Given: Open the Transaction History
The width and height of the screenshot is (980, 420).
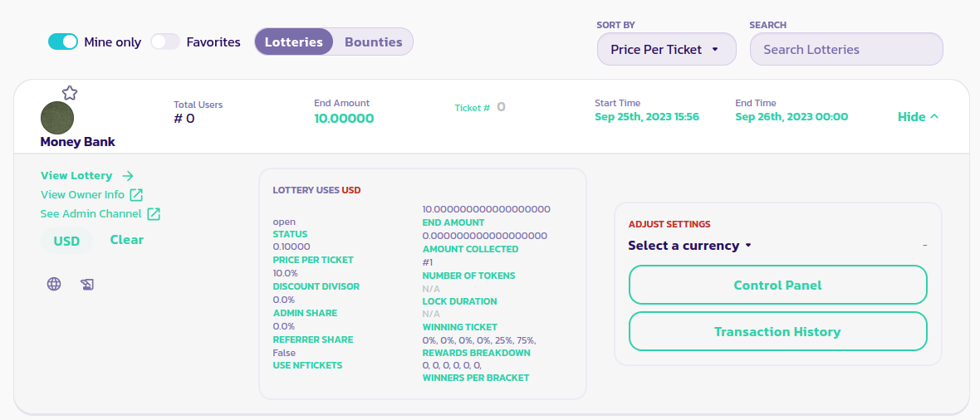Looking at the screenshot, I should [777, 332].
